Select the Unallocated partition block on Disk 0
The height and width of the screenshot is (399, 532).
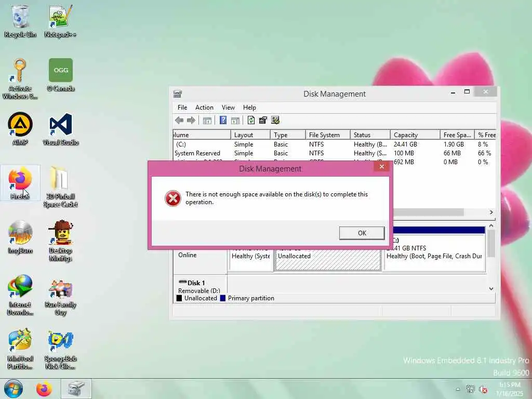coord(328,260)
